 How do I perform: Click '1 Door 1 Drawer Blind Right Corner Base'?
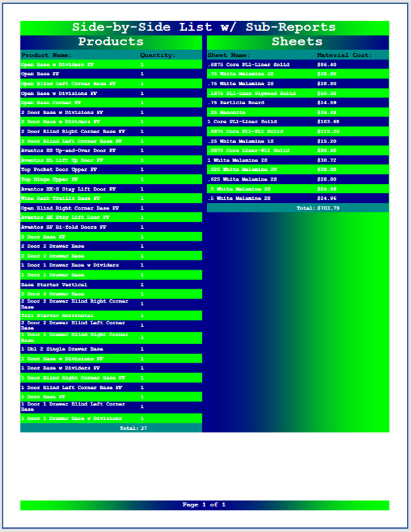pyautogui.click(x=74, y=338)
